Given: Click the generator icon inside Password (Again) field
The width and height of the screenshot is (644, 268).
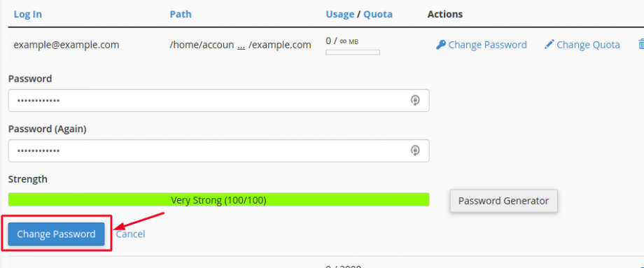Looking at the screenshot, I should (x=415, y=150).
